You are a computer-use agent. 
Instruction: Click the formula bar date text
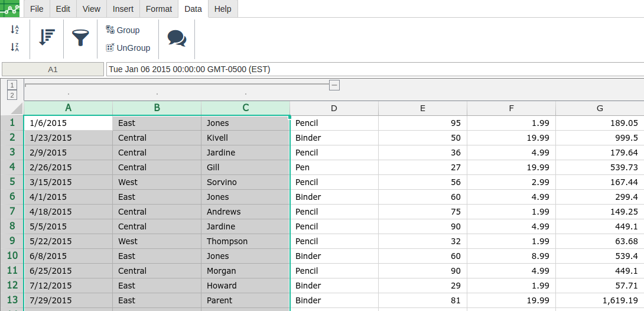coord(189,69)
